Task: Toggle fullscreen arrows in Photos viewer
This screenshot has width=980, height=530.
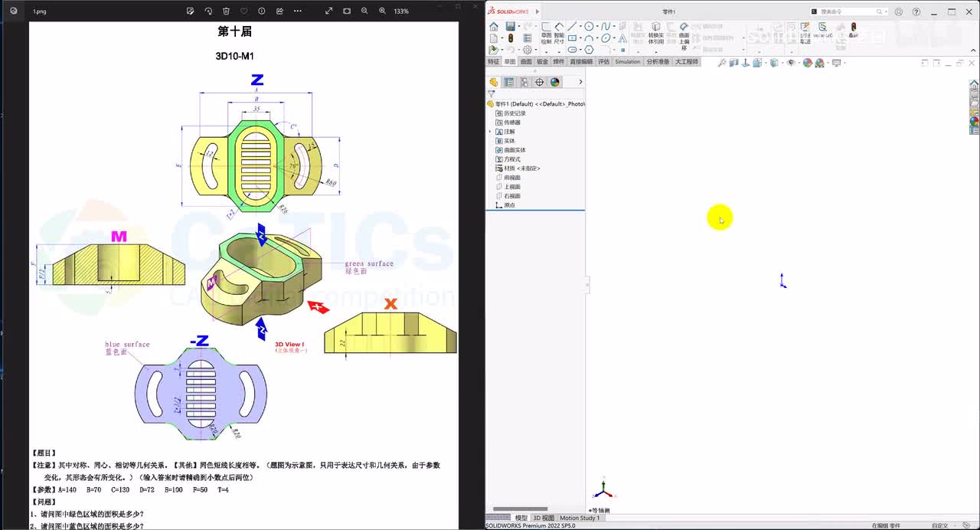Action: click(x=329, y=11)
